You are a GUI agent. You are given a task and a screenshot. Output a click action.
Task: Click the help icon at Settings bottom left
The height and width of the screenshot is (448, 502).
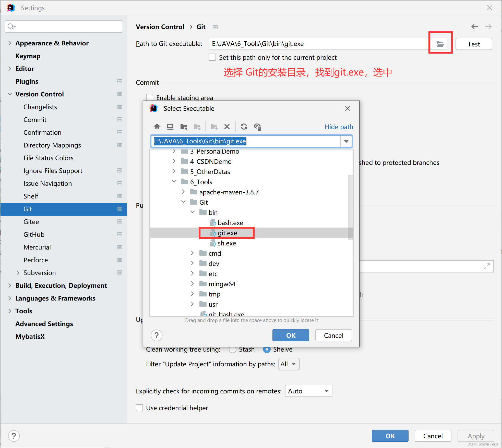14,436
